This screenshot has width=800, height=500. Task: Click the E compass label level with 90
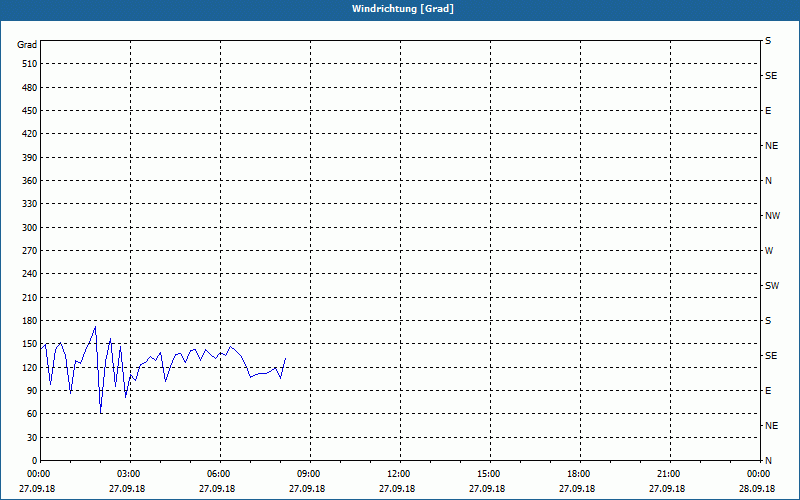(x=768, y=390)
